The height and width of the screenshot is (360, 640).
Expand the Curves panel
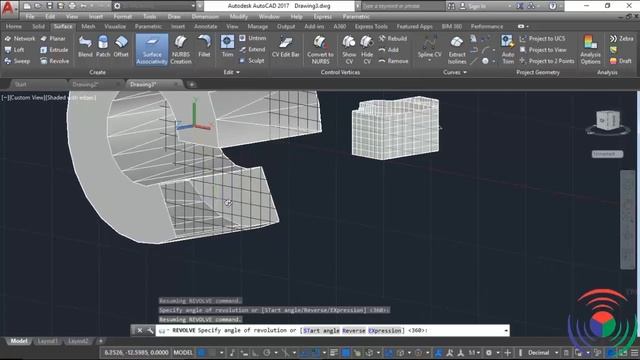(455, 72)
